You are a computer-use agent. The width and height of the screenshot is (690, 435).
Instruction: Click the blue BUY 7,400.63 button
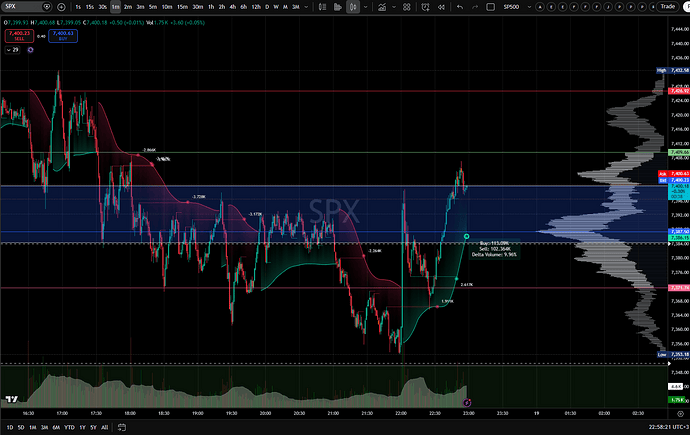(x=63, y=36)
